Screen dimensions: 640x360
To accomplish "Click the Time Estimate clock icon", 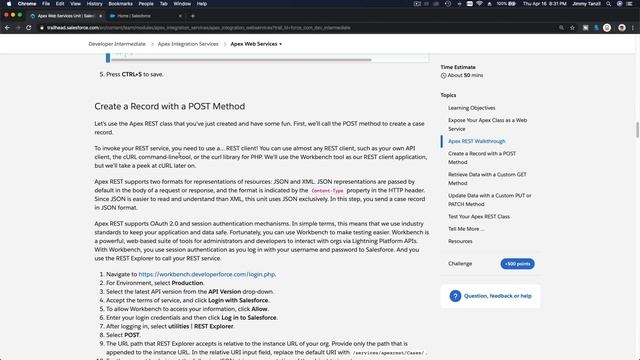I will 443,76.
